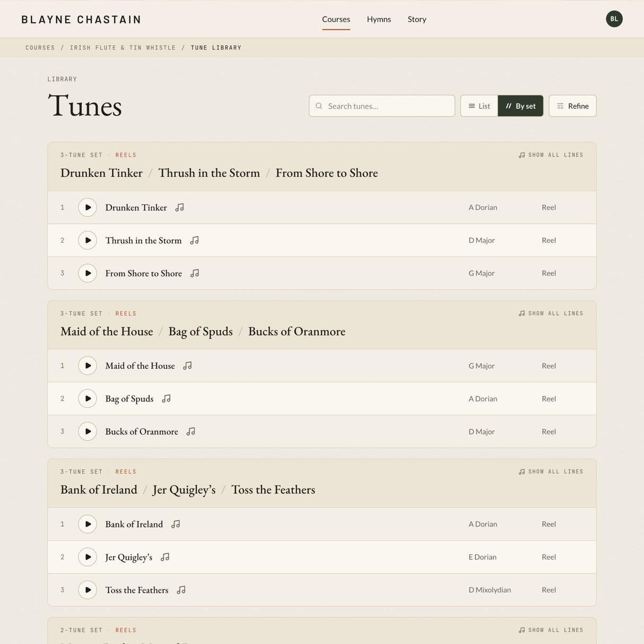The height and width of the screenshot is (644, 644).
Task: Play Bank of Ireland reel
Action: [88, 524]
